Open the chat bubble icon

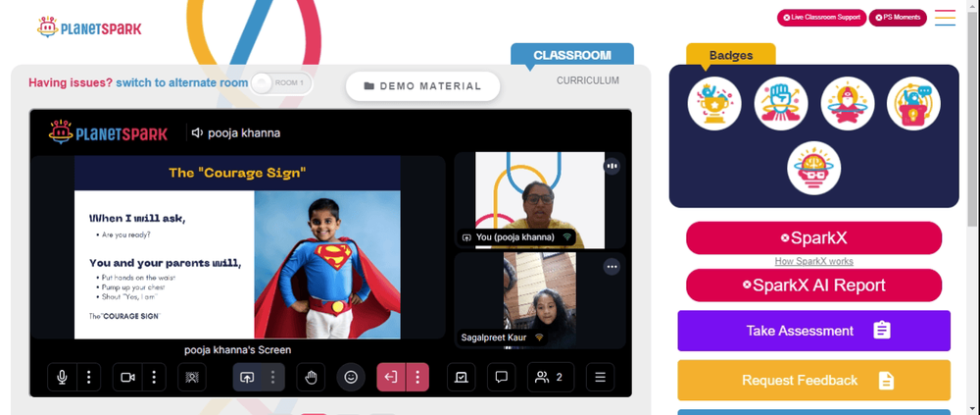(x=501, y=377)
